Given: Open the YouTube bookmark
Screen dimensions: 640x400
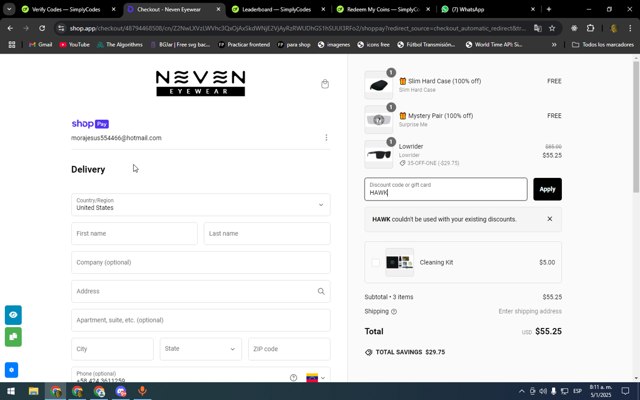Looking at the screenshot, I should tap(75, 44).
